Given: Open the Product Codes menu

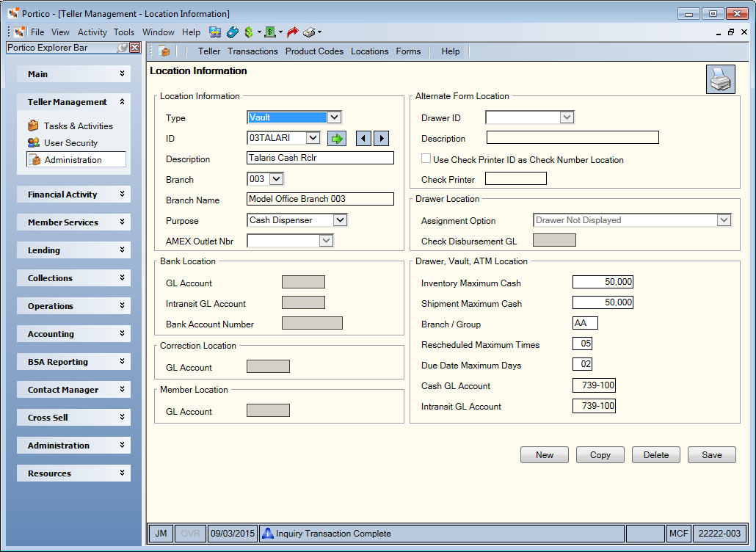Looking at the screenshot, I should (x=314, y=51).
